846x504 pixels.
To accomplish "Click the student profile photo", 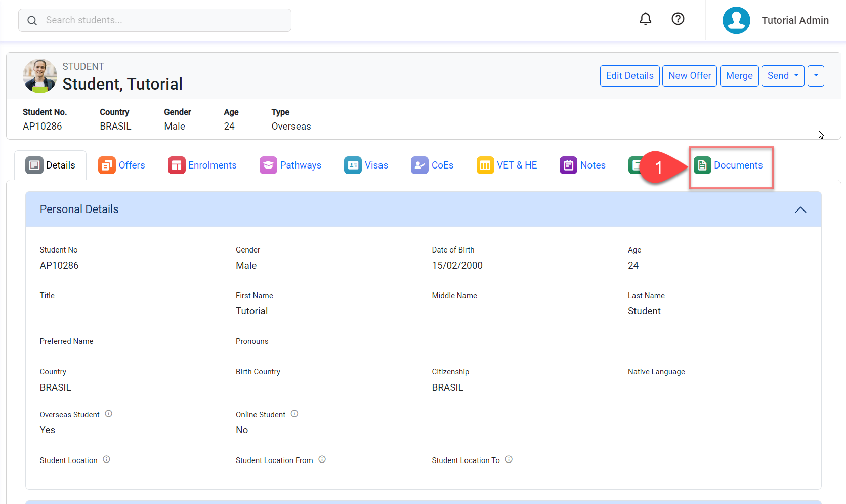I will point(39,76).
